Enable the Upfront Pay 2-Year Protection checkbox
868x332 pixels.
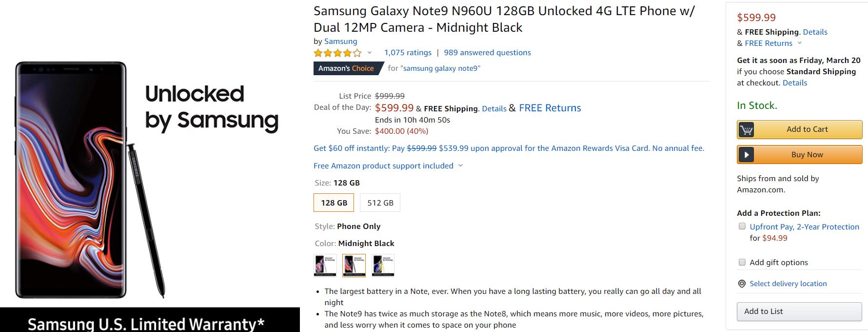pyautogui.click(x=742, y=227)
